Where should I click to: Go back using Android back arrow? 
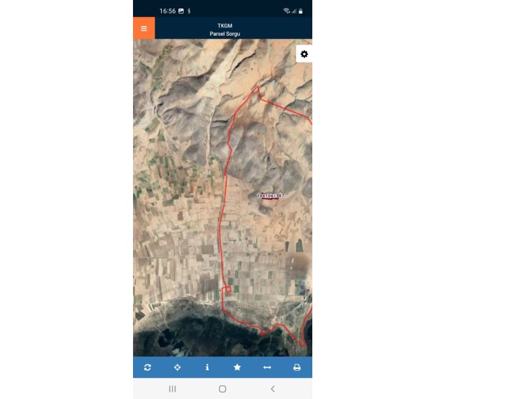(x=273, y=389)
